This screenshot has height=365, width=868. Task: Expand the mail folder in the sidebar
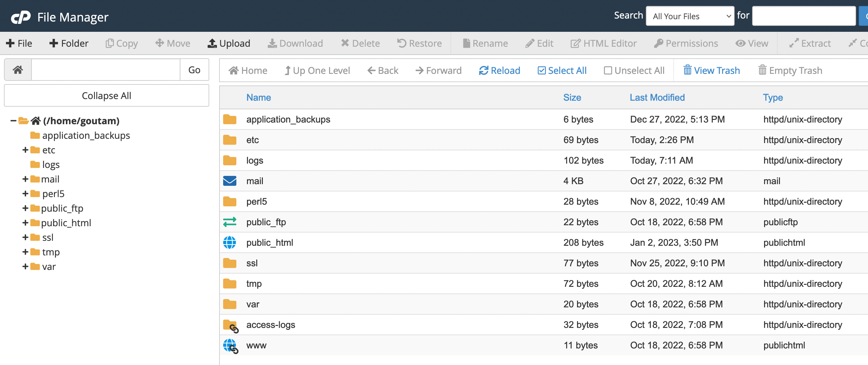click(x=25, y=179)
